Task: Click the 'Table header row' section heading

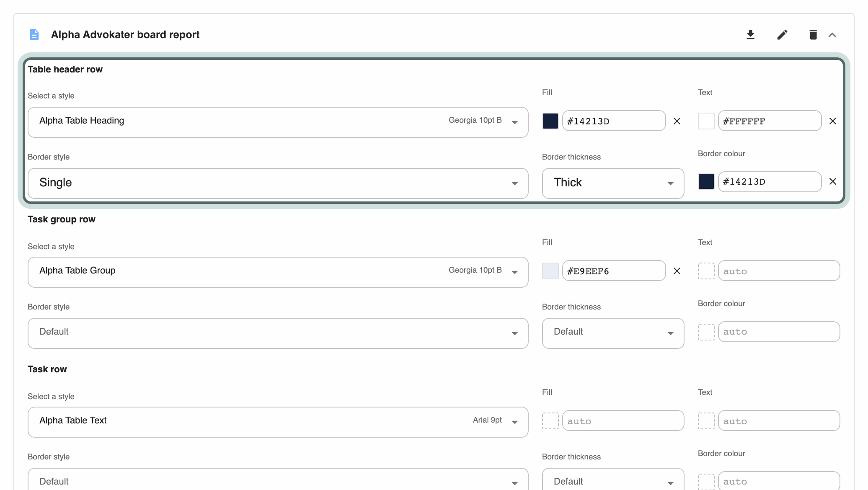Action: click(65, 70)
